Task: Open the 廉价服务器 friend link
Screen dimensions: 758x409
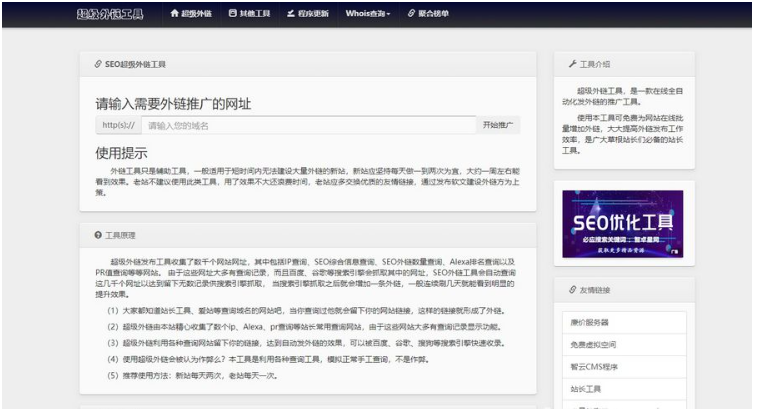Action: click(590, 323)
